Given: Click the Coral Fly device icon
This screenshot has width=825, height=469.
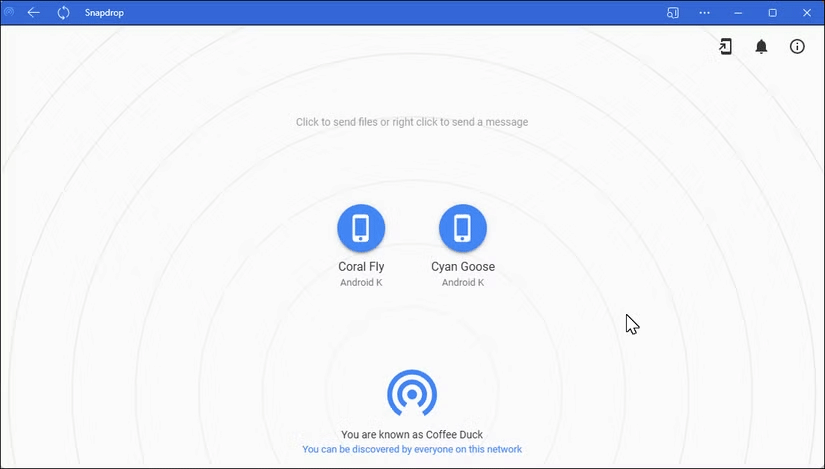Looking at the screenshot, I should (x=361, y=229).
